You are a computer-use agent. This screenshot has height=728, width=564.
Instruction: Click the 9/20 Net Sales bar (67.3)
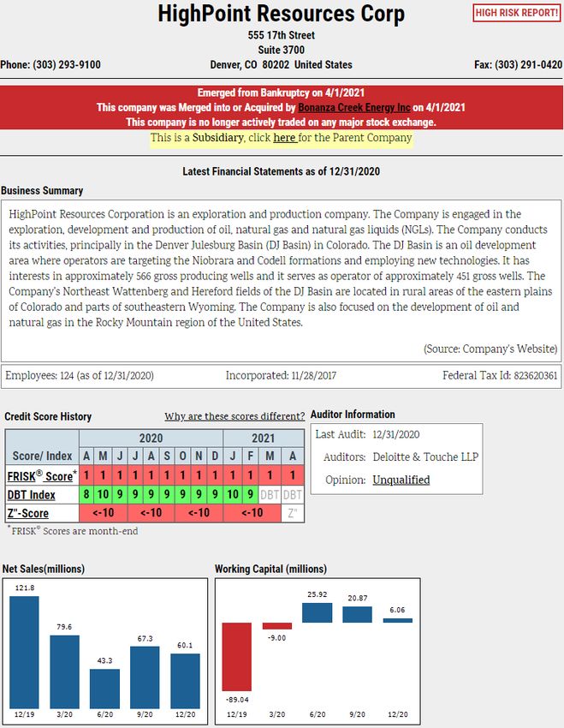[x=145, y=677]
